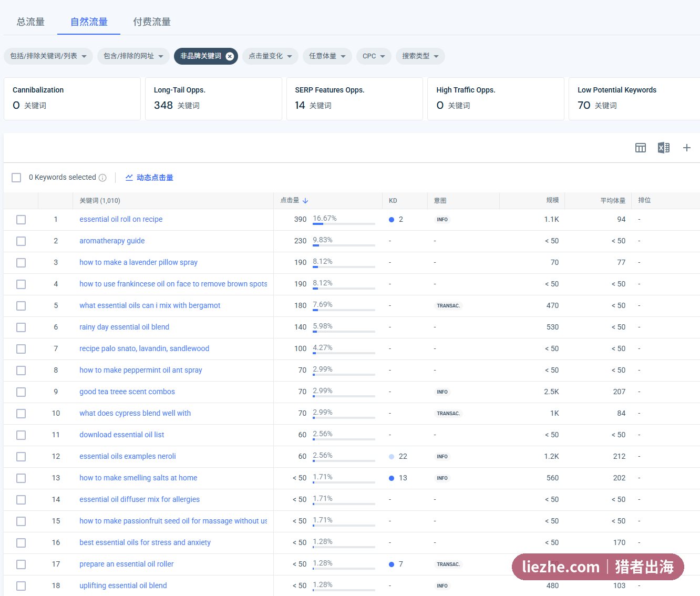Open keyword recipe palo snato, lavandin, sandlewood

pos(145,349)
